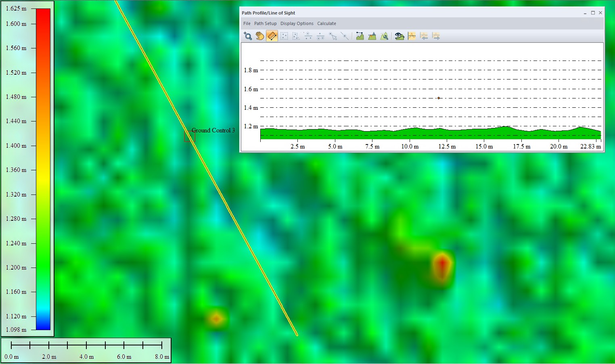Image resolution: width=615 pixels, height=364 pixels.
Task: Click the polygon select points tool
Action: [x=296, y=36]
